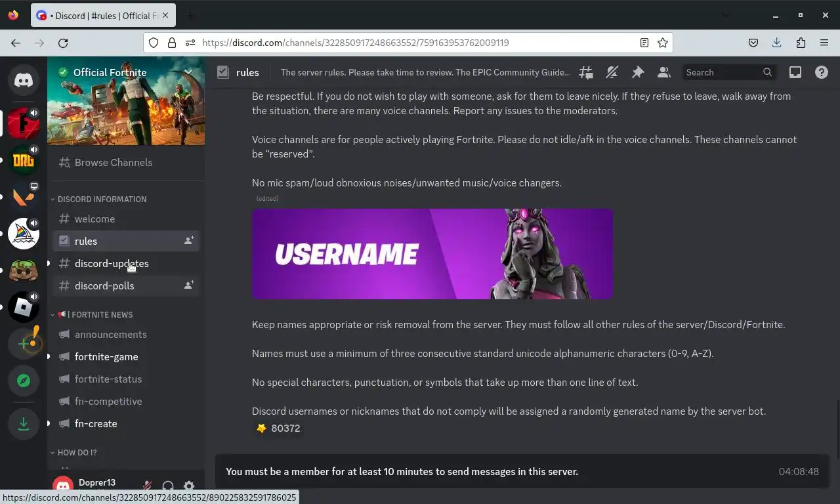Open Firefox extensions puzzle icon
The image size is (840, 504).
801,43
